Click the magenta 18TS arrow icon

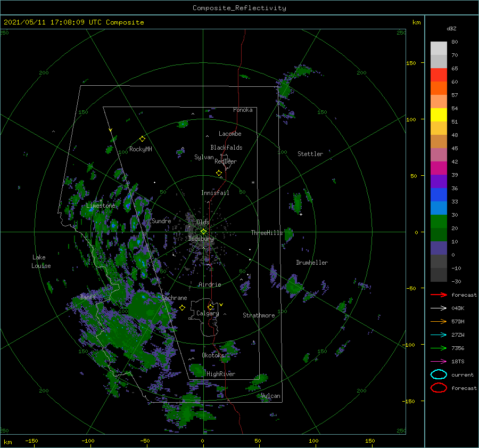439,362
